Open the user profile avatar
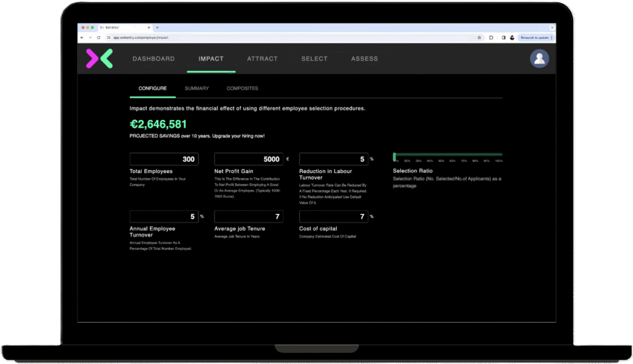This screenshot has height=364, width=633. pos(539,59)
